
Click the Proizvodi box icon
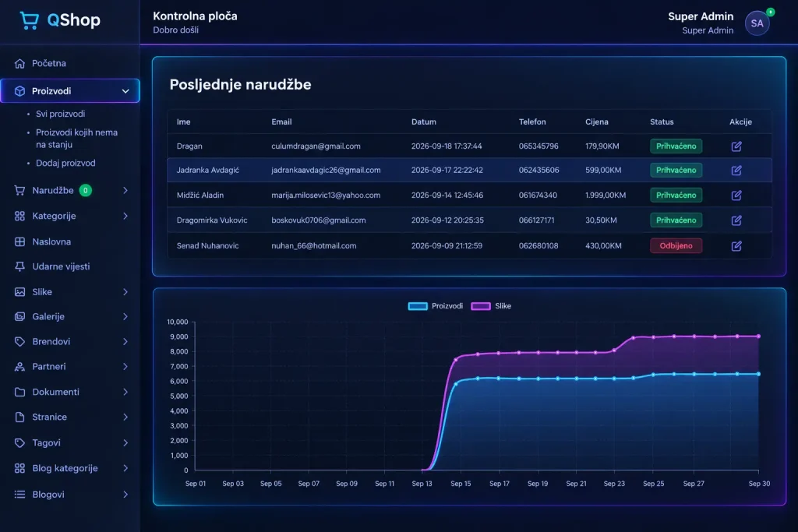(x=19, y=91)
